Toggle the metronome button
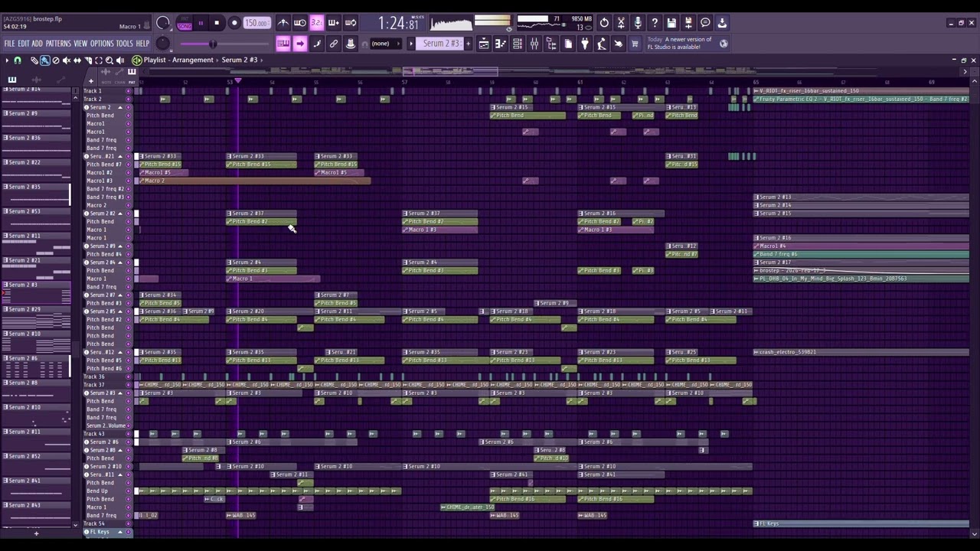 click(x=284, y=22)
